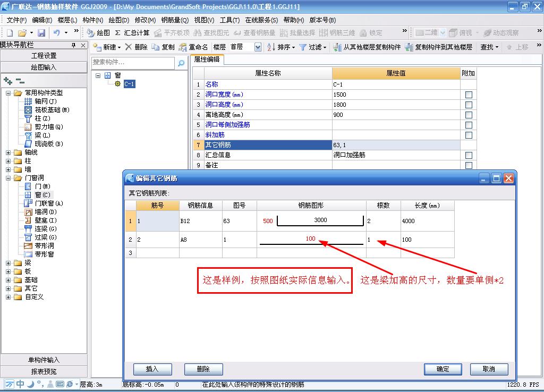Click the collapse-all minus icon in navigation panel
This screenshot has height=392, width=544.
coord(20,81)
